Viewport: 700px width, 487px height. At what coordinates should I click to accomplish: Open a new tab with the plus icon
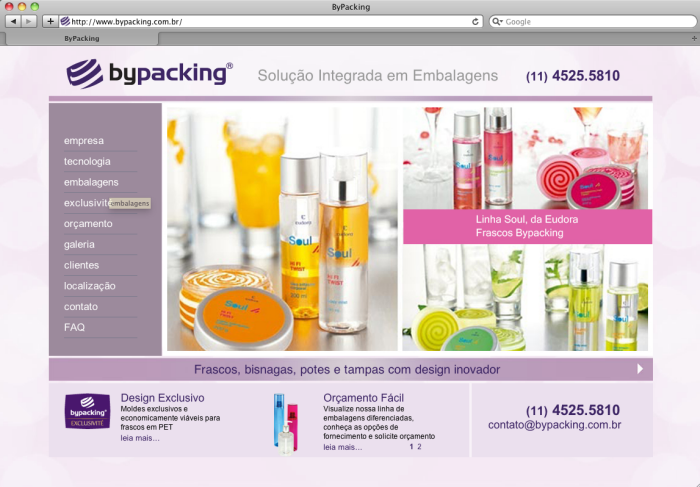[694, 38]
